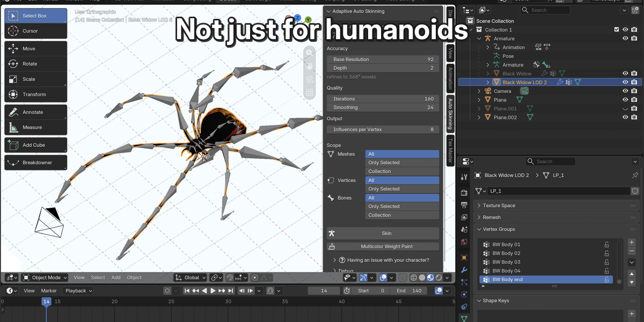The image size is (644, 322).
Task: Click the Skin button
Action: pyautogui.click(x=383, y=233)
